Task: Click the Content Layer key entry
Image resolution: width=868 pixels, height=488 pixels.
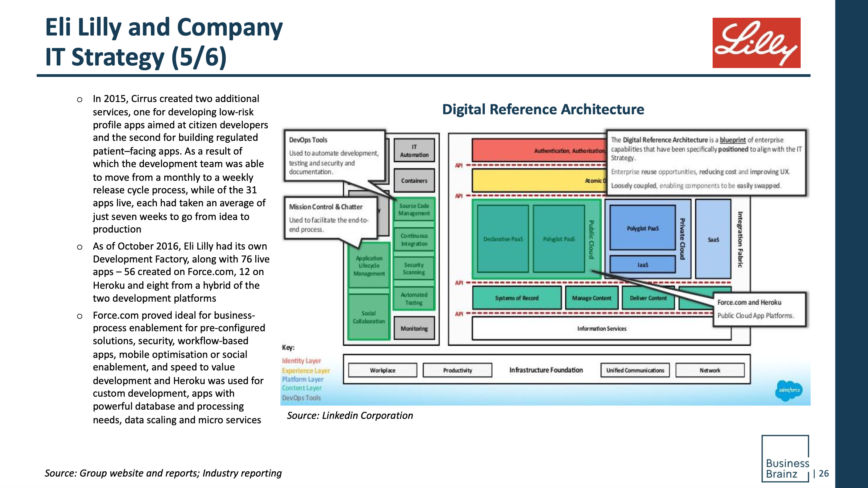Action: (302, 388)
